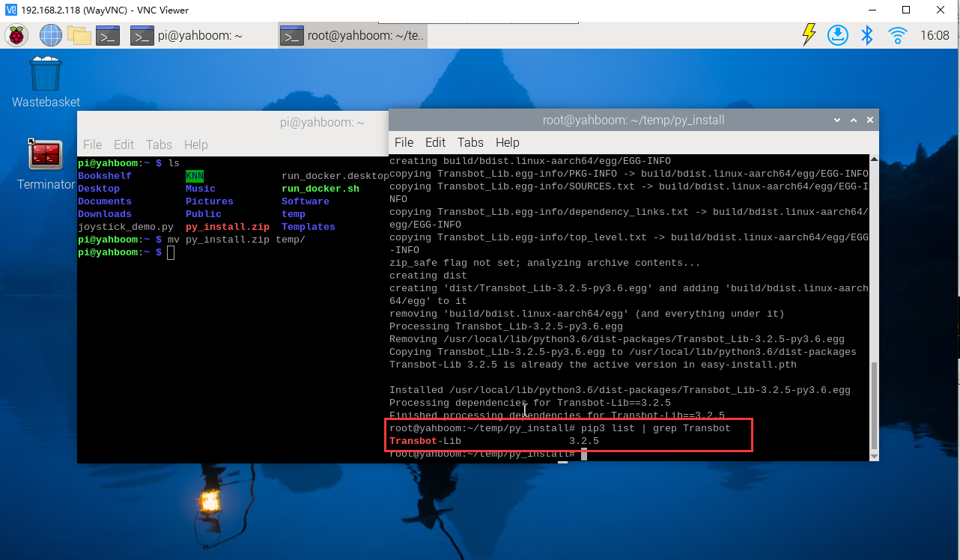Click the root@yahboom terminal vertical scrollbar
This screenshot has height=560, width=960.
(x=874, y=405)
